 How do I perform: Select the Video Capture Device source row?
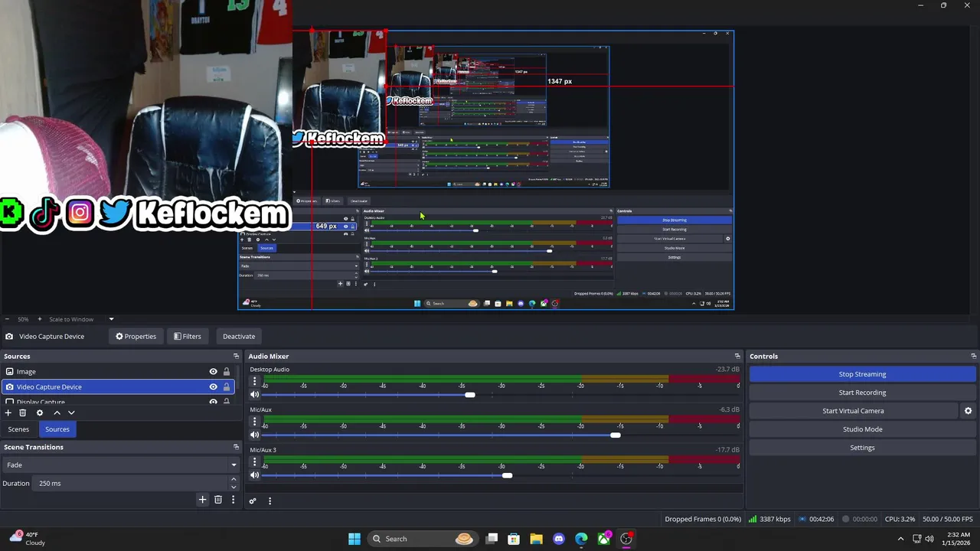(x=117, y=387)
